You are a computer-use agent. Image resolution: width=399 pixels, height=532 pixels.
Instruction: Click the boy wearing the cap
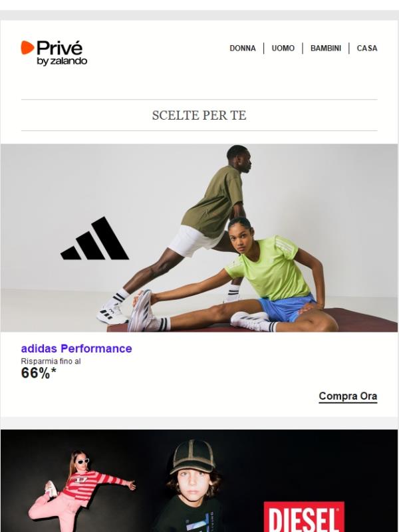192,487
